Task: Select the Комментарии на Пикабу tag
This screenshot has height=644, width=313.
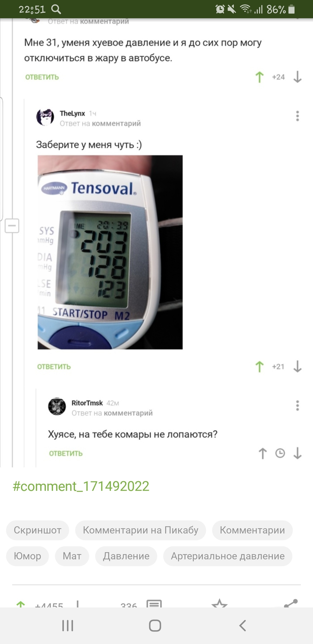Action: pyautogui.click(x=140, y=530)
